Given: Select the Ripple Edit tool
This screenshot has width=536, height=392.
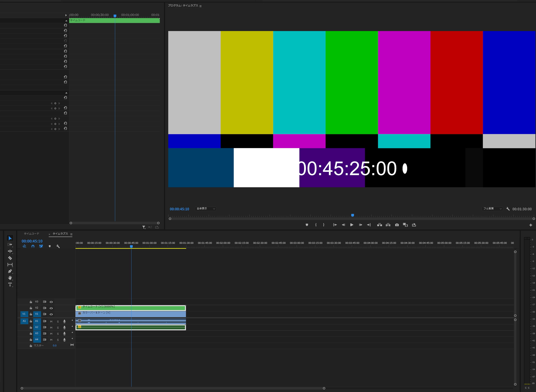Looking at the screenshot, I should (x=10, y=251).
